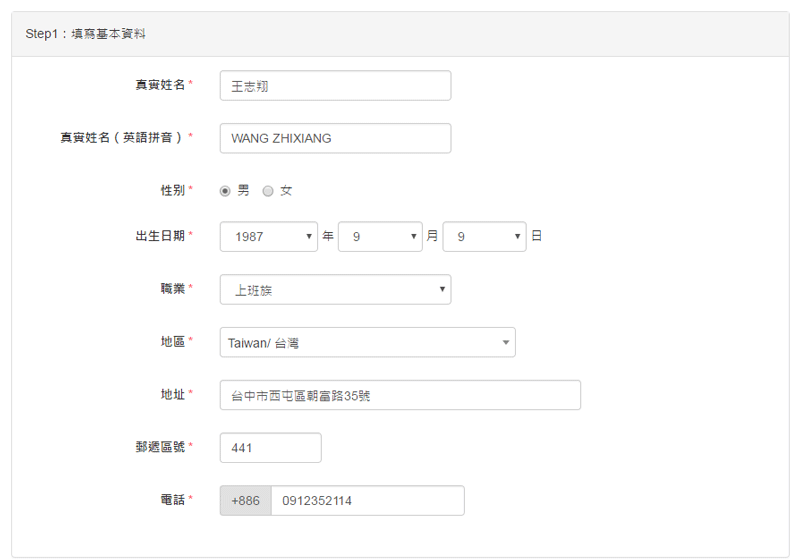Image resolution: width=800 pixels, height=560 pixels.
Task: Click the 出生日期 field label
Action: (x=160, y=236)
